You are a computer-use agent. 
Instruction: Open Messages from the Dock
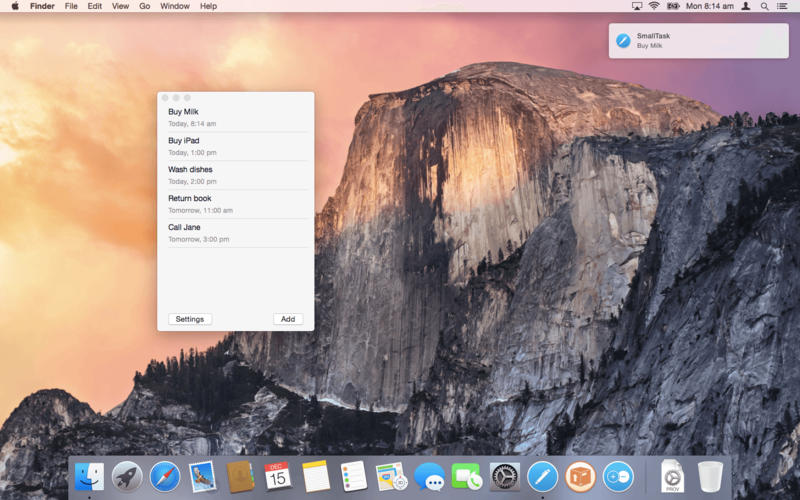(x=429, y=476)
